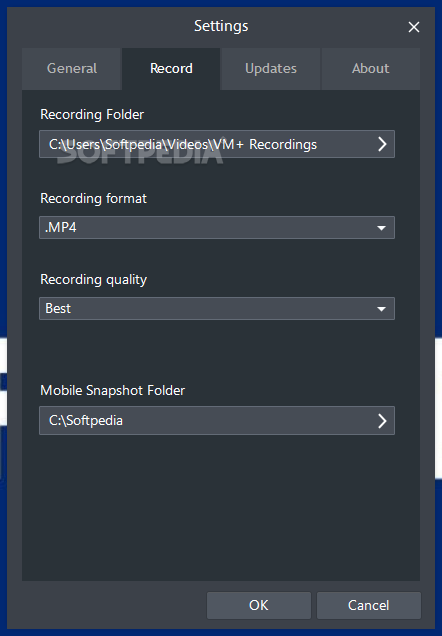Click the Recording Folder label
Screen dimensions: 442x636
point(92,115)
